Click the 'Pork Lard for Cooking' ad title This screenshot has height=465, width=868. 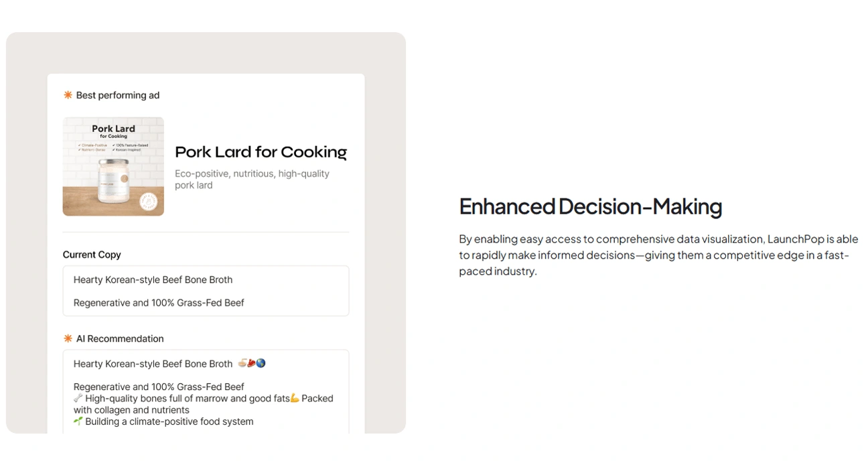[261, 152]
